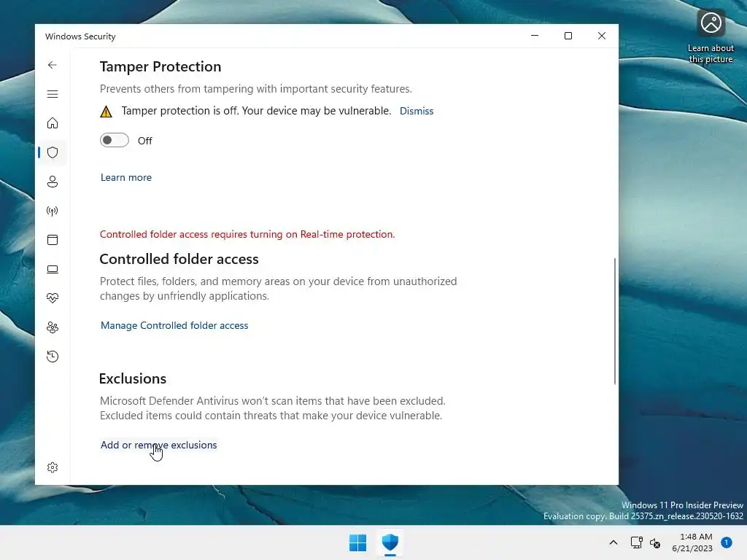The image size is (747, 560).
Task: Open Device performance & health heart icon
Action: click(53, 298)
